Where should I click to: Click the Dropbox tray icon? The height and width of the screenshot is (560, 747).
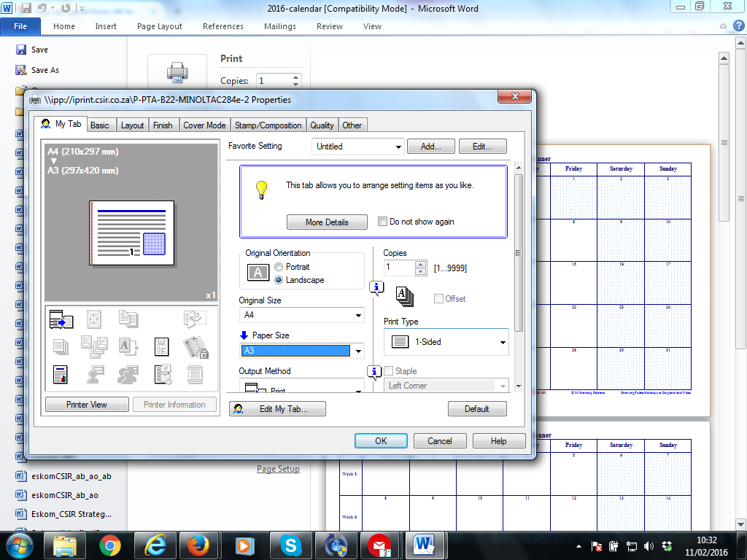(667, 546)
